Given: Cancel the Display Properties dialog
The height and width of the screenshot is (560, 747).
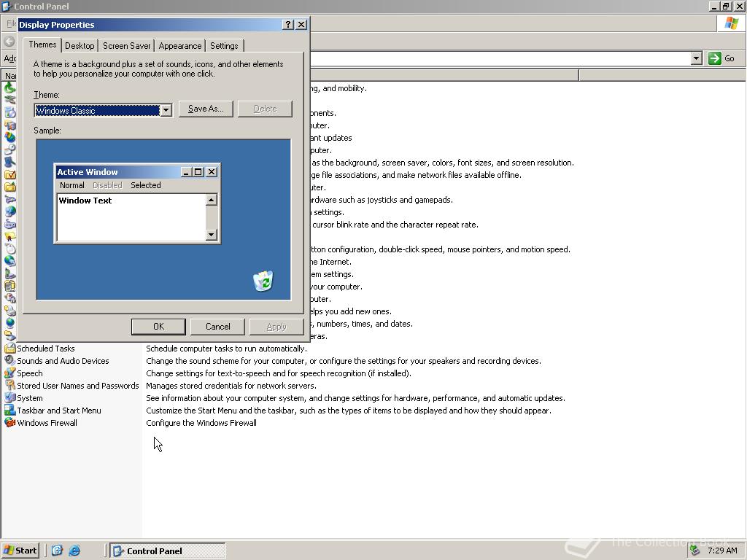Looking at the screenshot, I should click(217, 327).
